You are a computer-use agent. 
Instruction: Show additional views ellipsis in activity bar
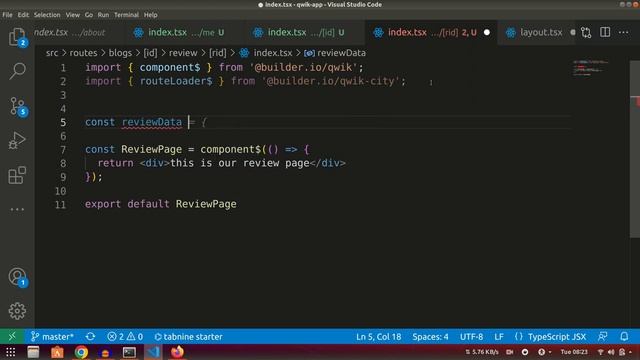tap(17, 209)
